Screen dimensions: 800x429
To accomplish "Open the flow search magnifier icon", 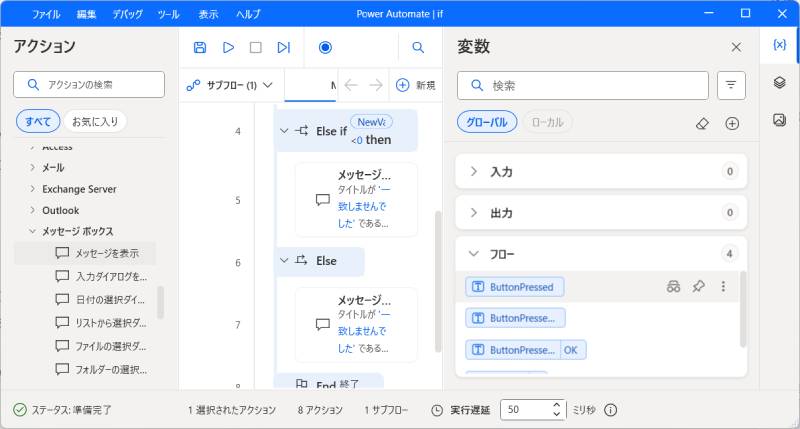I will click(x=418, y=47).
